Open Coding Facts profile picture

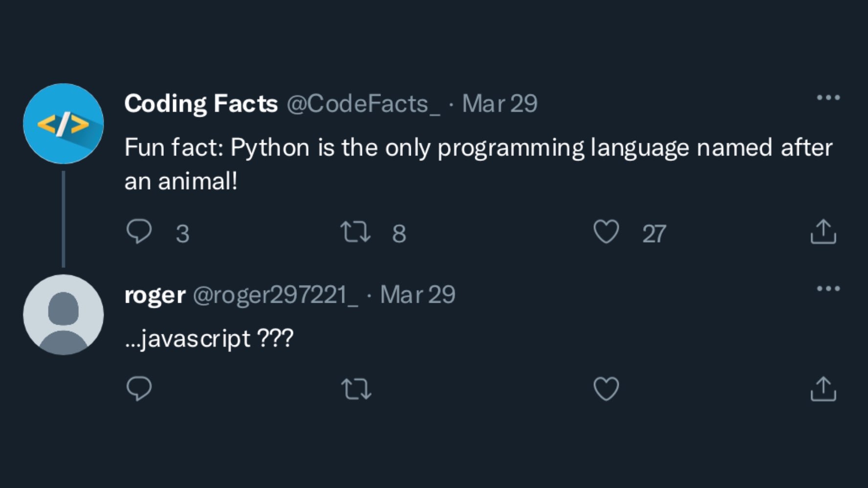[64, 124]
